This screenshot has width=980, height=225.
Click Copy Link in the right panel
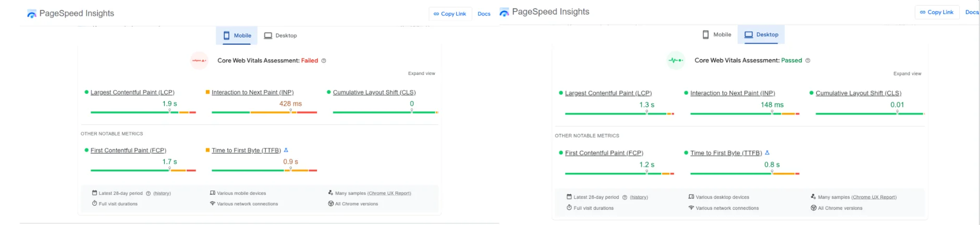(x=936, y=12)
